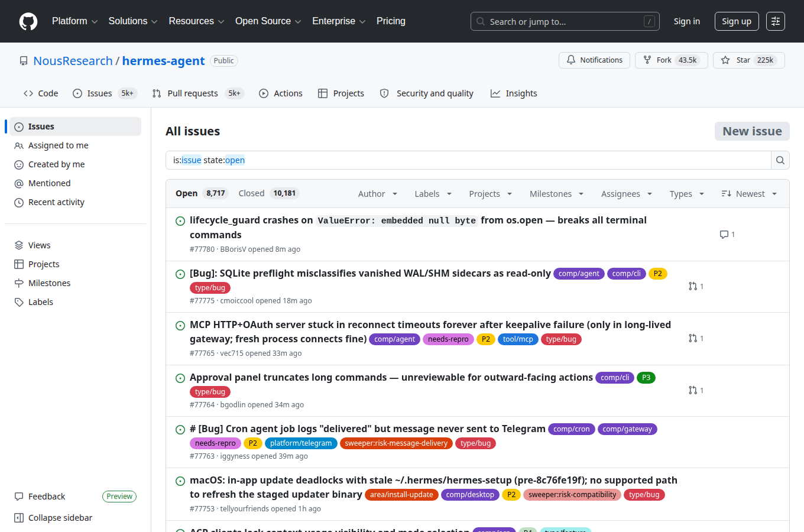804x532 pixels.
Task: Show Open issues list
Action: [201, 193]
